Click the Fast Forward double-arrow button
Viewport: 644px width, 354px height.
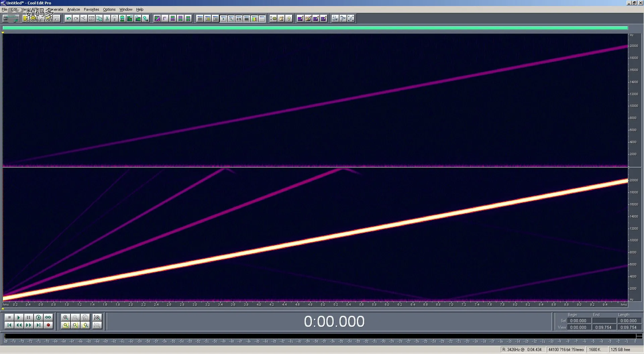29,325
